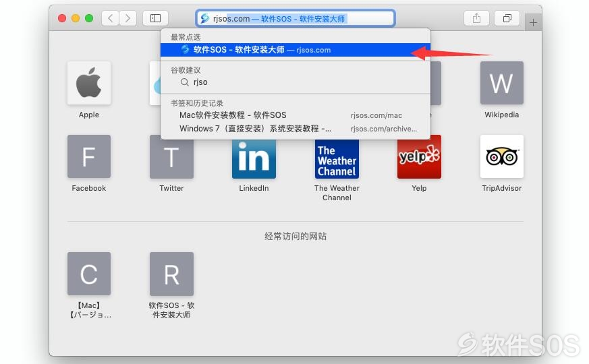Click the Twitter label text

point(171,188)
